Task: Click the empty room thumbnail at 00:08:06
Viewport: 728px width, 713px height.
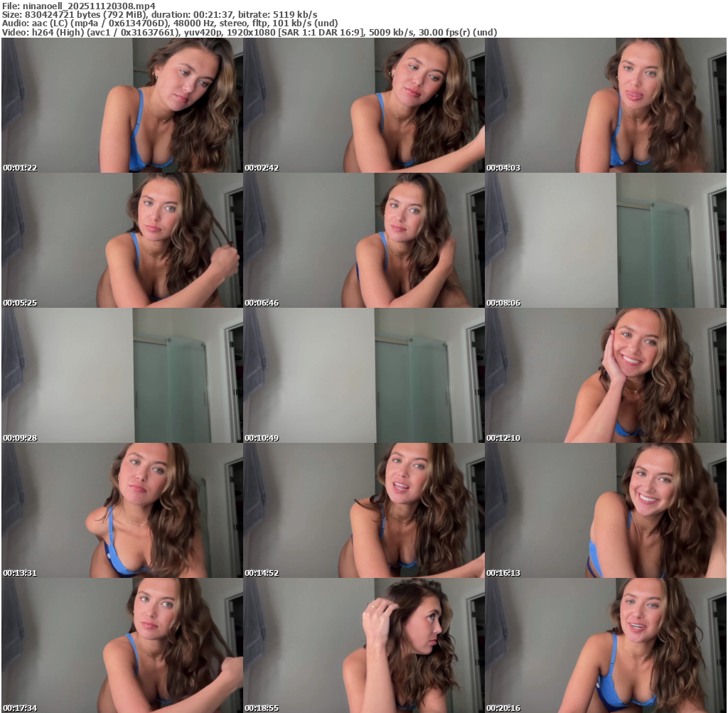Action: click(605, 240)
